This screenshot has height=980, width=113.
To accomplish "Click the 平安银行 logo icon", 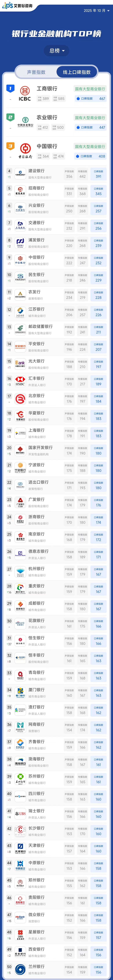I will (20, 347).
